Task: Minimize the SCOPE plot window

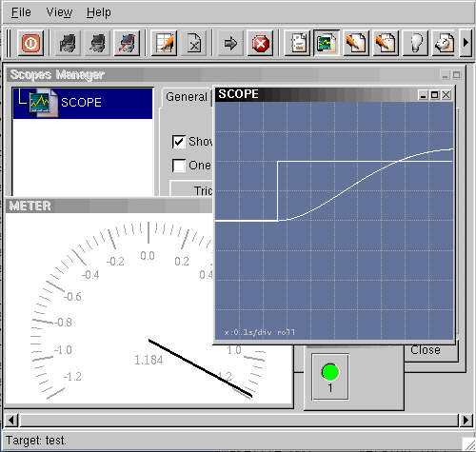Action: click(x=423, y=95)
